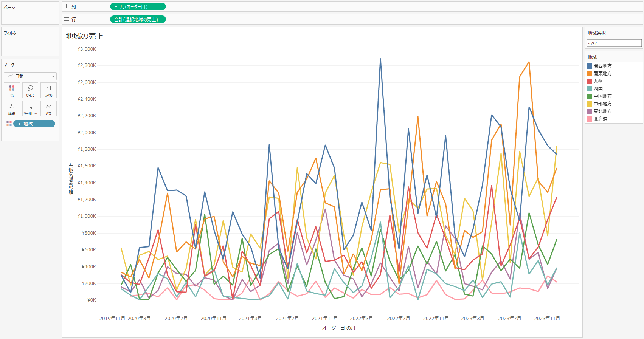This screenshot has width=644, height=339.
Task: Click the オーダー日 の月 axis title
Action: pos(338,328)
